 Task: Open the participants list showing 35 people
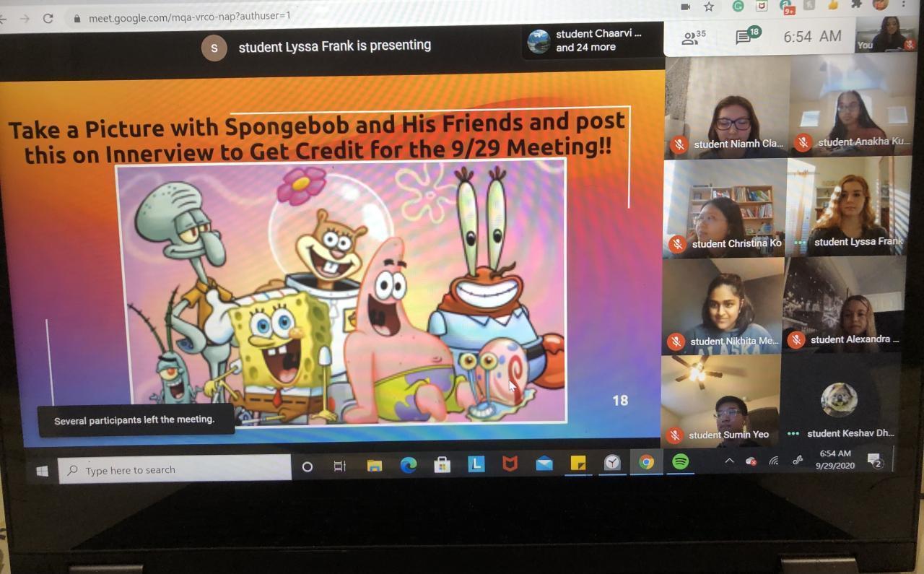(694, 38)
